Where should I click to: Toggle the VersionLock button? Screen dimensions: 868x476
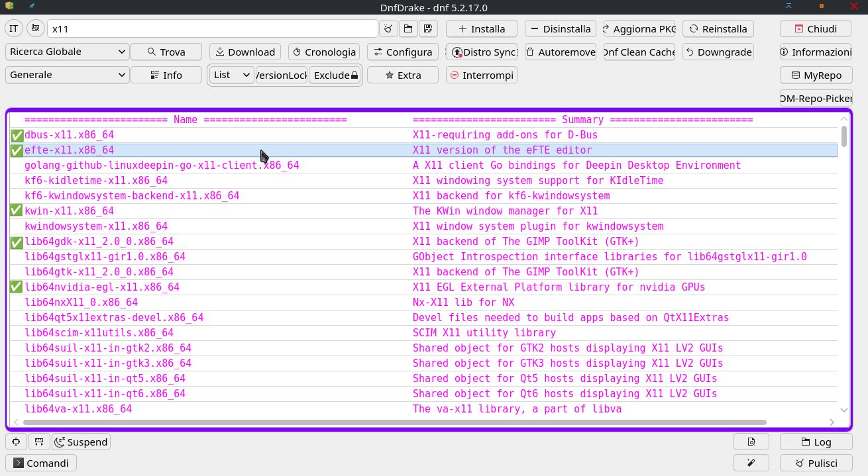tap(282, 75)
